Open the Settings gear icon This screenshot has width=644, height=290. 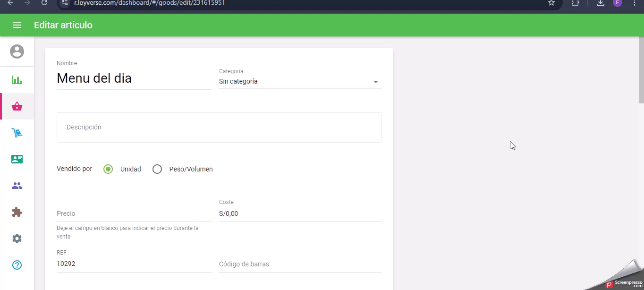[17, 239]
